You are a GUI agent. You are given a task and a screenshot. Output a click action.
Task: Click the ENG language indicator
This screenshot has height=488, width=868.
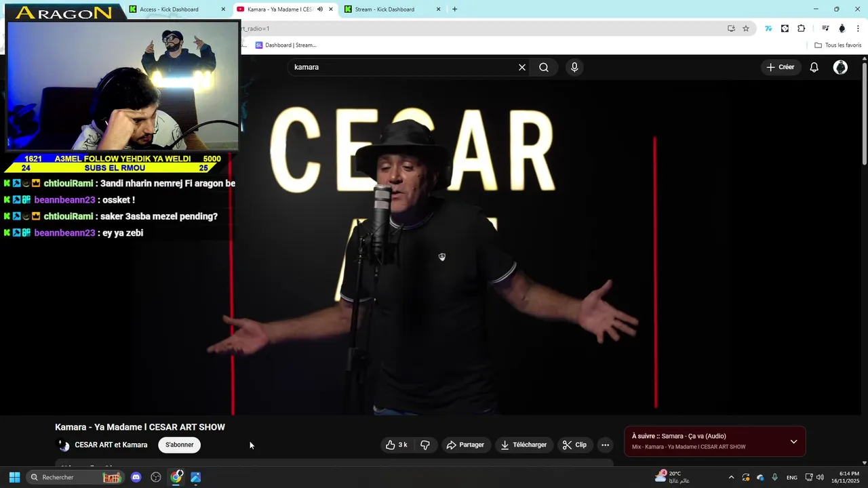coord(792,477)
